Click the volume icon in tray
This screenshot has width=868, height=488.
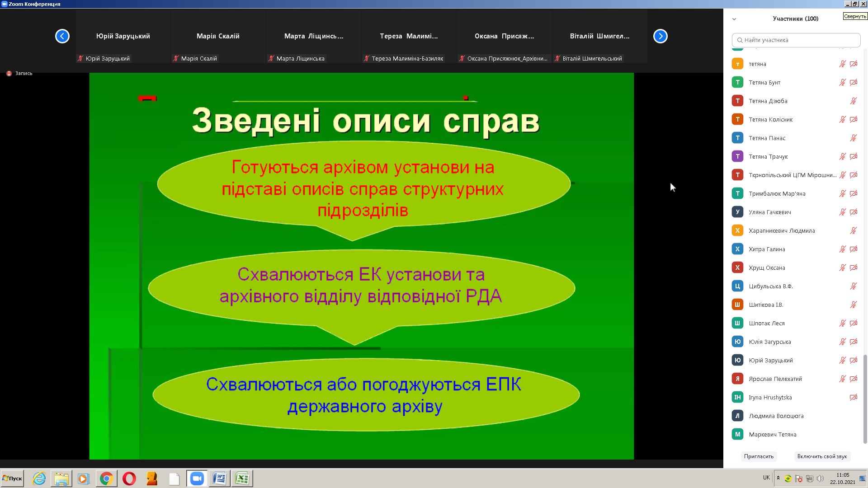(x=821, y=479)
